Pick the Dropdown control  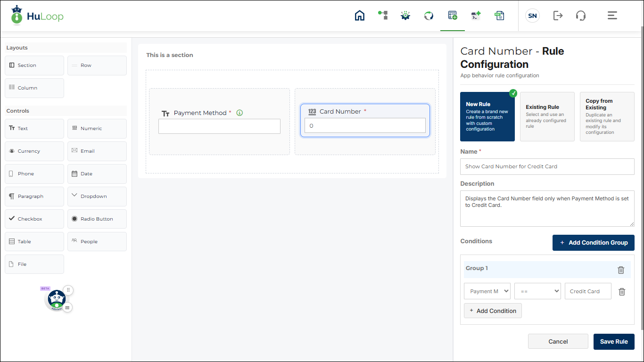97,197
